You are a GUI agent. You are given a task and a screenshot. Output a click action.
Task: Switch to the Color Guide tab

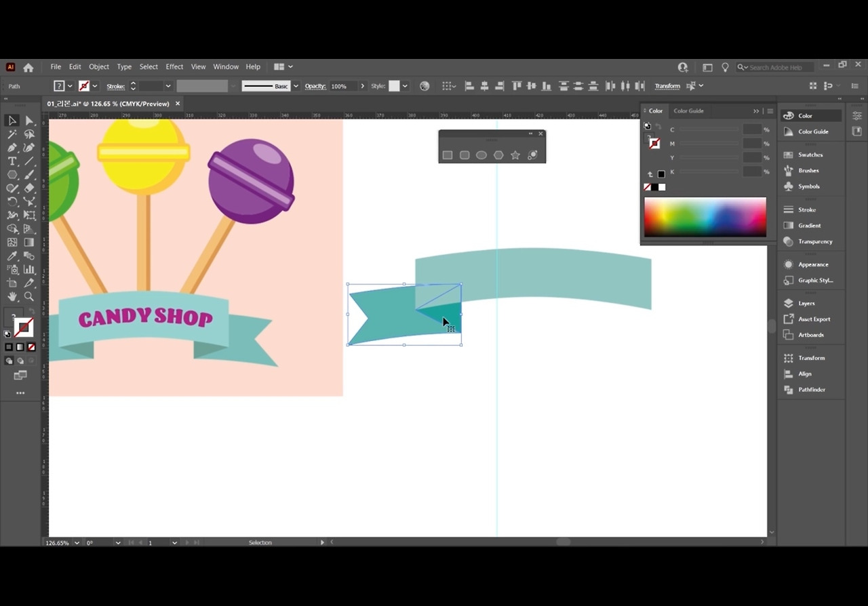pos(688,111)
